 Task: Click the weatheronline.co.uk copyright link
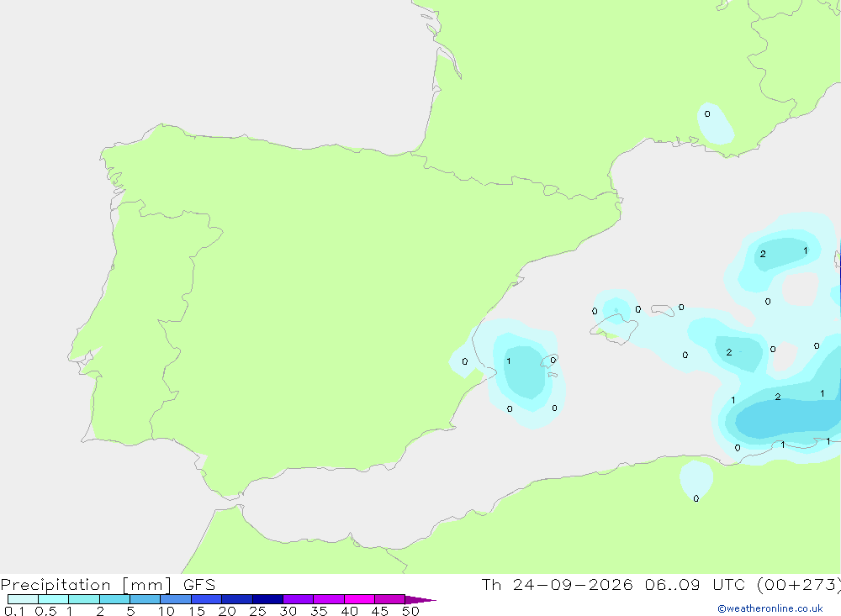pyautogui.click(x=770, y=608)
